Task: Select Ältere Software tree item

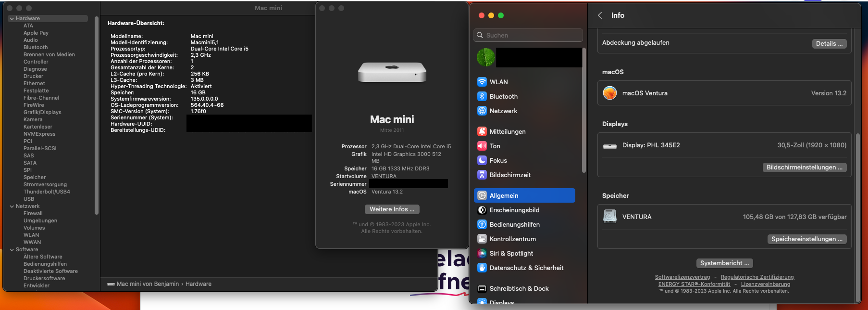Action: click(43, 257)
